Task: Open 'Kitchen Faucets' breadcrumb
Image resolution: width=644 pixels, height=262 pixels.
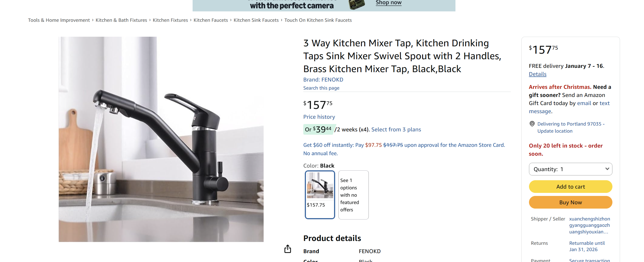Action: (211, 20)
